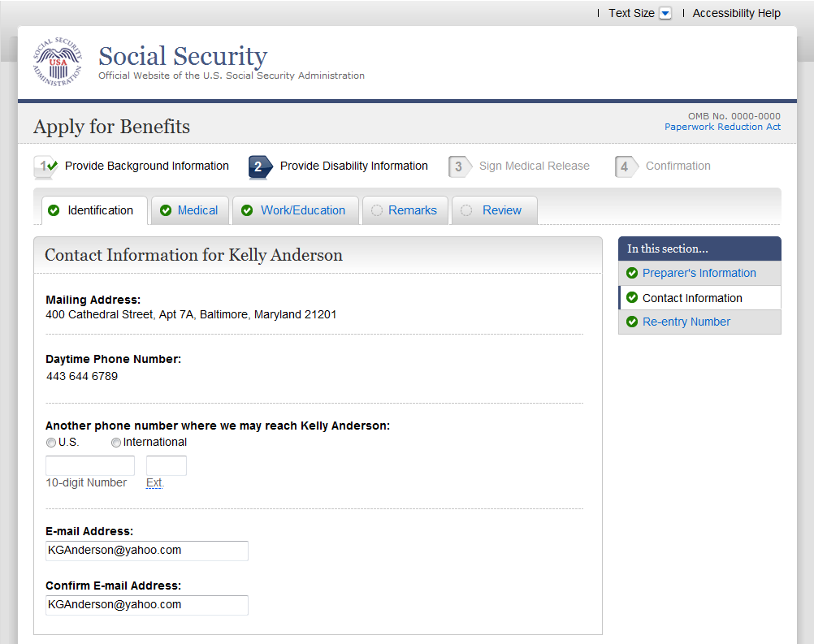Click the Ext. extension input field
814x644 pixels.
(x=167, y=465)
